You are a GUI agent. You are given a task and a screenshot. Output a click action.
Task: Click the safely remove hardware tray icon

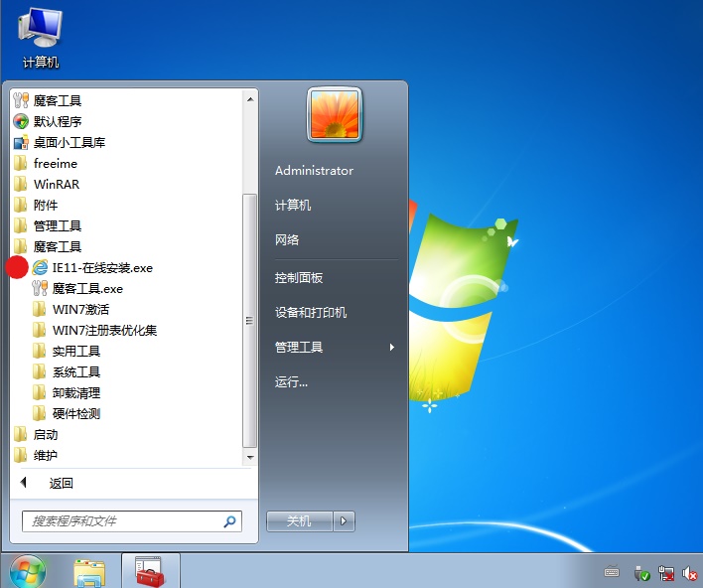(641, 573)
